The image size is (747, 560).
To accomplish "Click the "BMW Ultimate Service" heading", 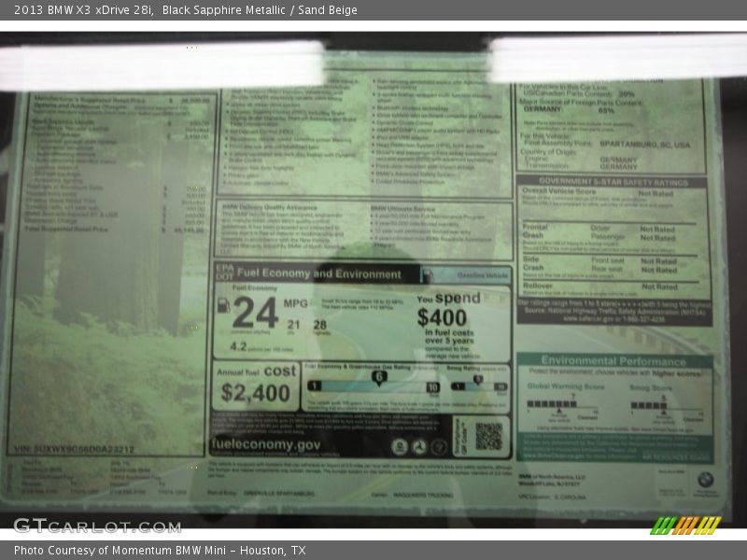I will pyautogui.click(x=403, y=208).
